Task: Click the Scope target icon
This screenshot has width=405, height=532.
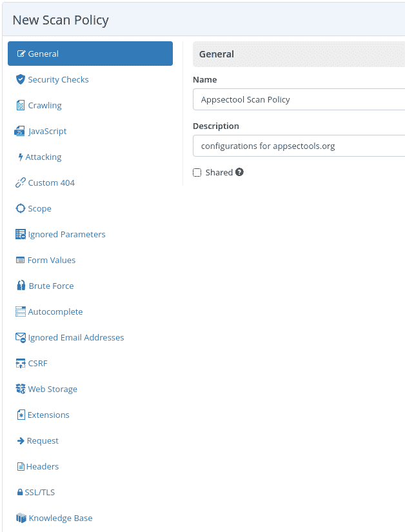Action: click(20, 208)
